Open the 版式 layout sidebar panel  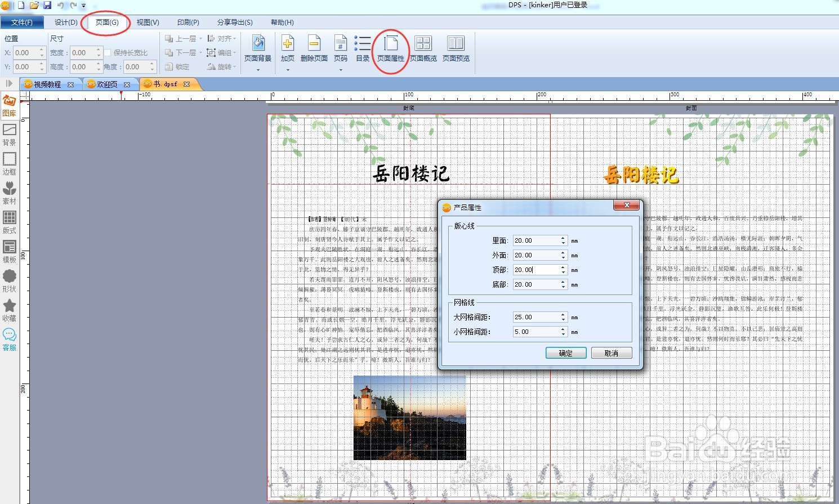tap(10, 223)
